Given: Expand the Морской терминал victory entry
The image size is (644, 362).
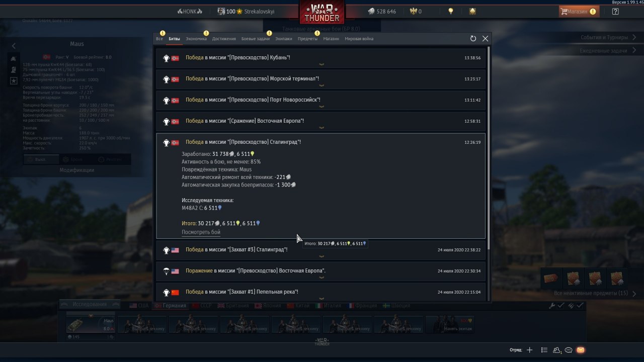Looking at the screenshot, I should tap(321, 79).
